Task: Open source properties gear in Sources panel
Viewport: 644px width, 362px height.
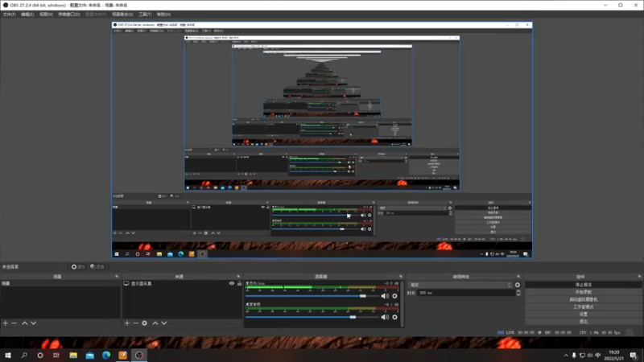Action: pos(145,323)
